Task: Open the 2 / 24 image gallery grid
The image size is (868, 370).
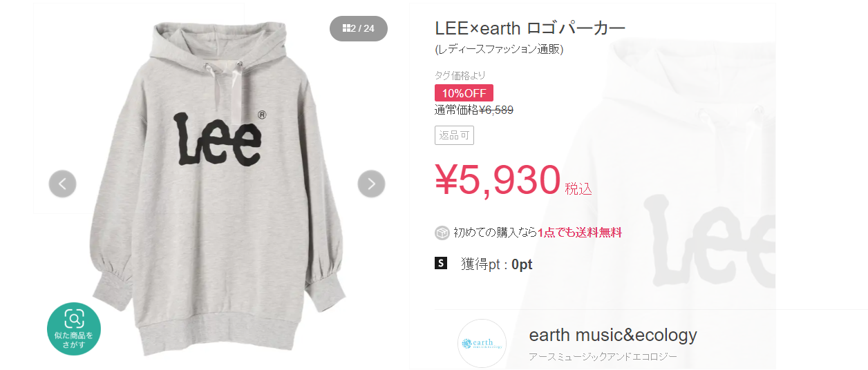Action: [359, 28]
